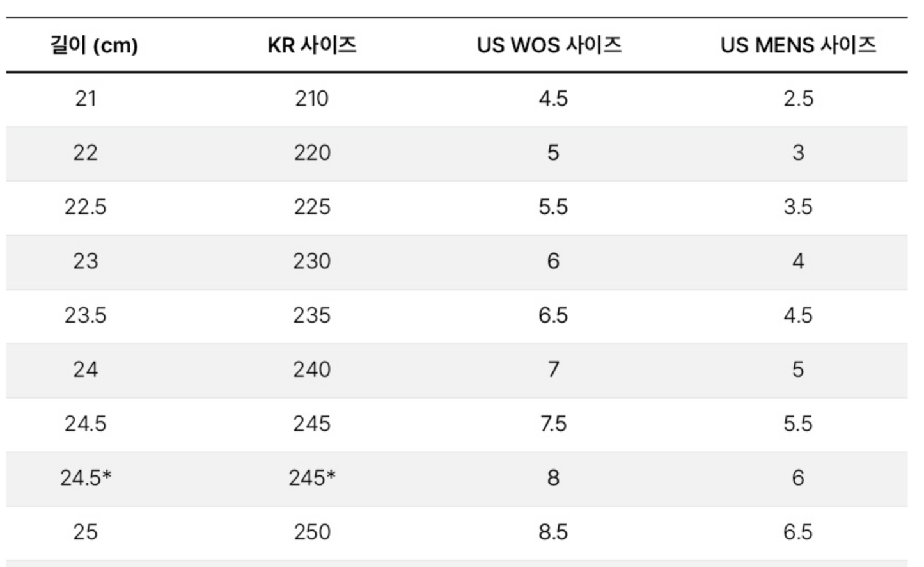Click the 길이 (cm) column header
The width and height of the screenshot is (924, 567).
click(94, 45)
